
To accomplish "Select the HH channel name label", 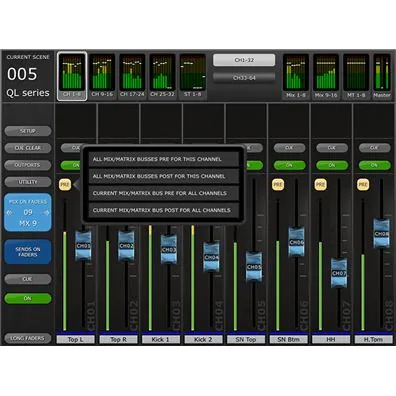I will click(331, 340).
